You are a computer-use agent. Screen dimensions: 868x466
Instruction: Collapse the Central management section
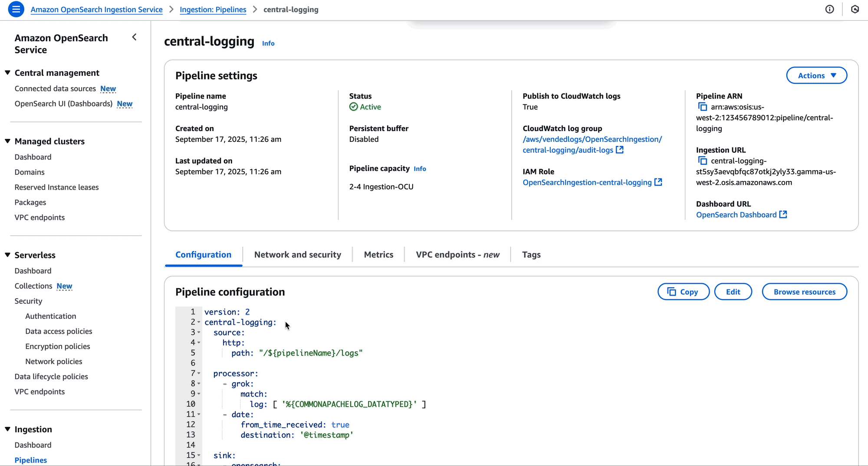click(x=8, y=73)
